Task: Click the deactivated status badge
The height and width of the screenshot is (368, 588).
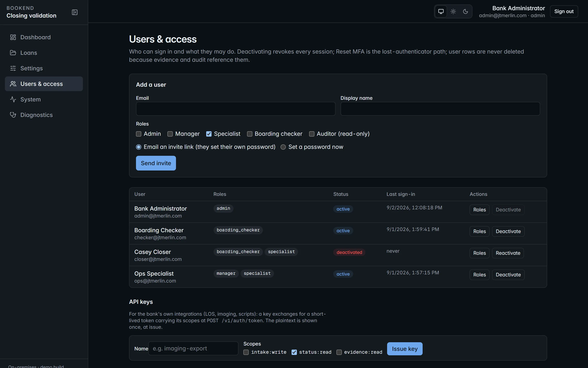Action: click(x=349, y=252)
